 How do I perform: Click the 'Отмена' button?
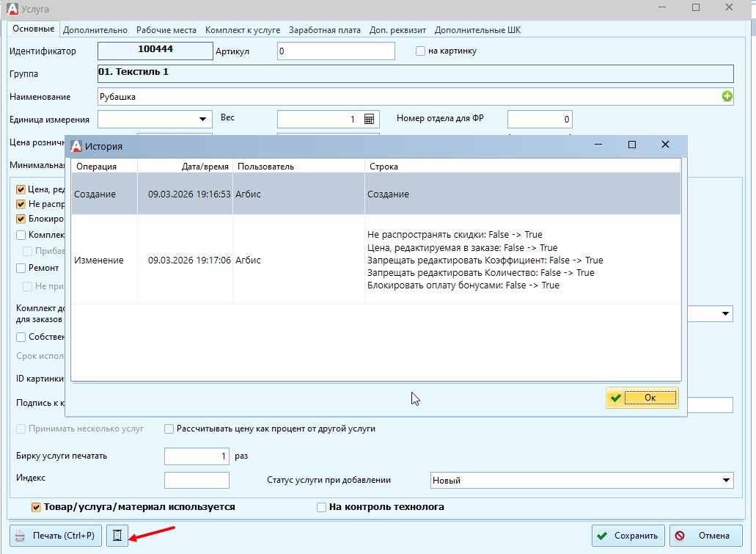pos(706,536)
